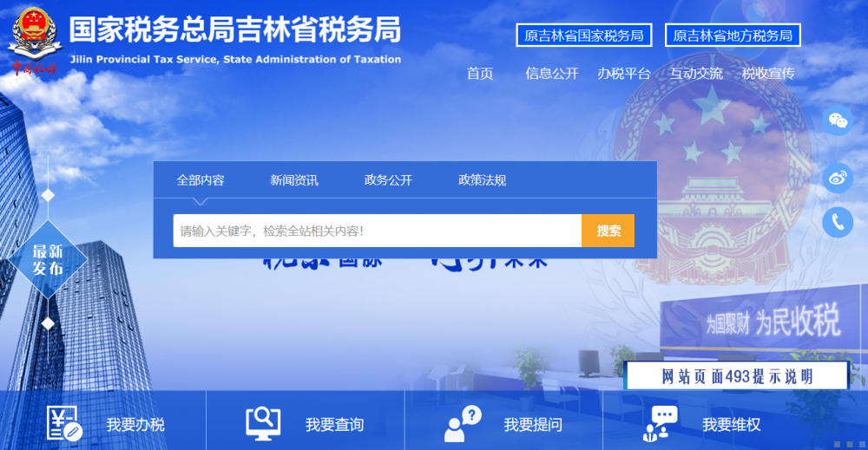This screenshot has width=868, height=450.
Task: Click the 我要查询 monitor search icon
Action: click(x=263, y=424)
